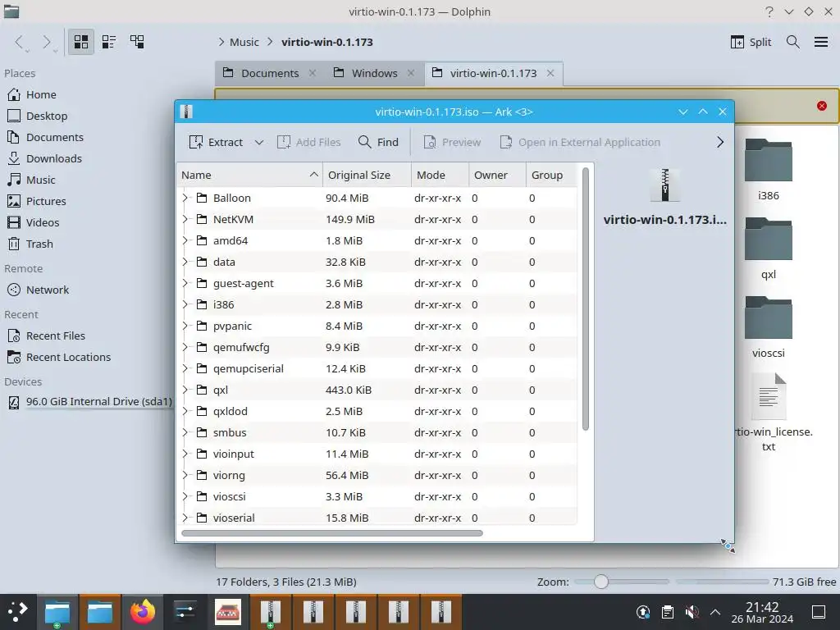Select the vioinput folder

click(377, 454)
